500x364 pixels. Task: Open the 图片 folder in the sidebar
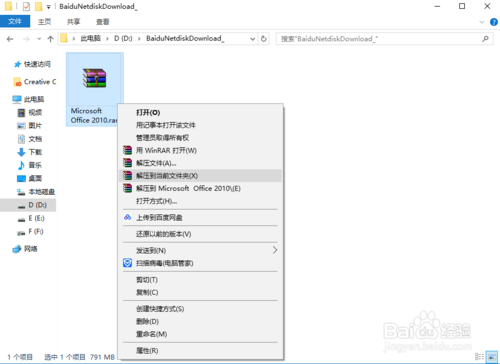pyautogui.click(x=30, y=126)
